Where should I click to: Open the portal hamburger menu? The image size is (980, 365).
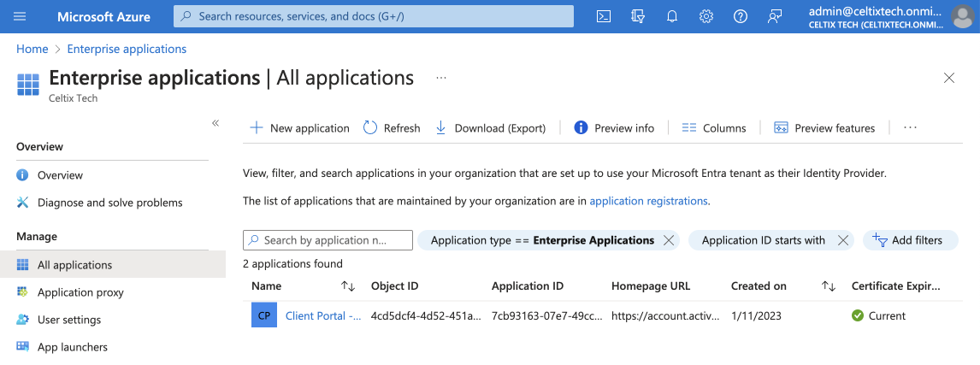21,16
